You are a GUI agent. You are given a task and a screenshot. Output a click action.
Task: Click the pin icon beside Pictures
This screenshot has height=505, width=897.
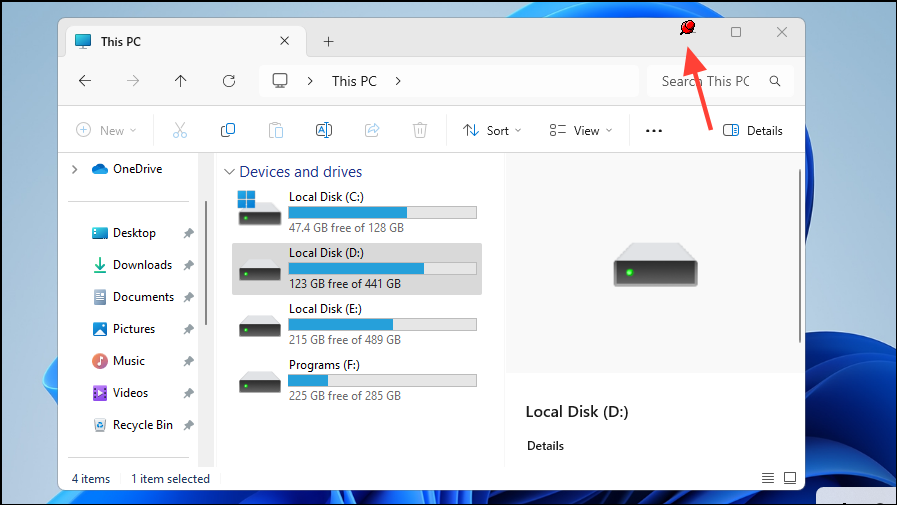pyautogui.click(x=188, y=329)
